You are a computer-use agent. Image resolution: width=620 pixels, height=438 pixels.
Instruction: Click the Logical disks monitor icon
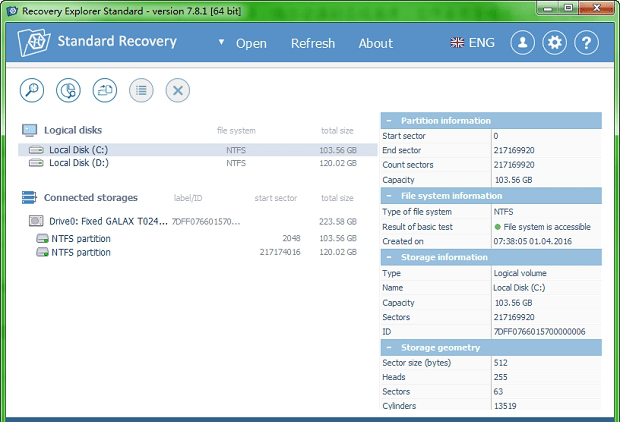pos(30,130)
